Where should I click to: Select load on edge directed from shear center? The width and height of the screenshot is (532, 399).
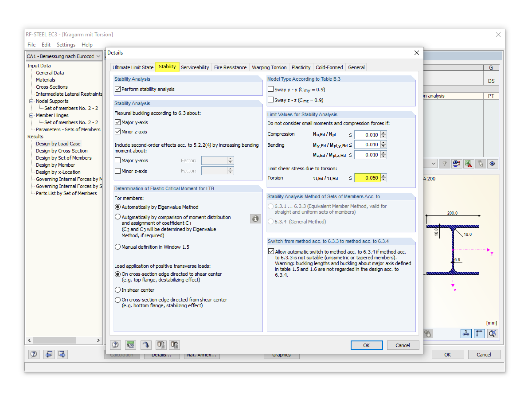pyautogui.click(x=117, y=300)
